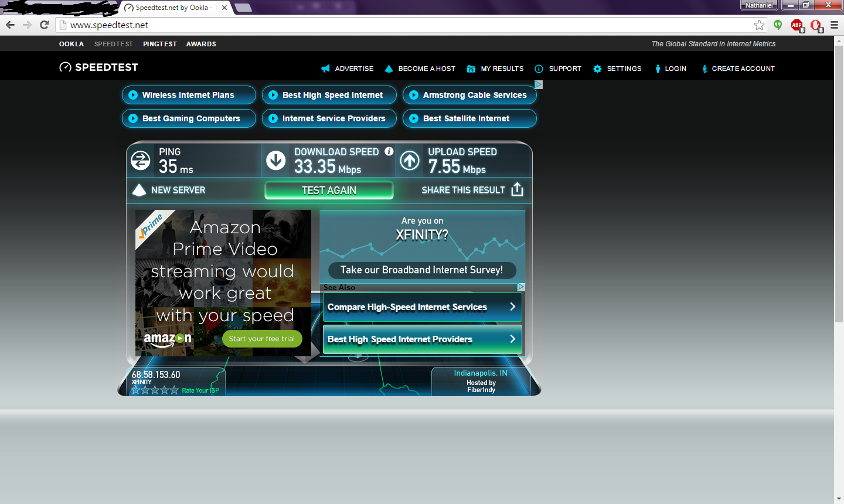
Task: Open the ADVERTISE link
Action: point(354,69)
